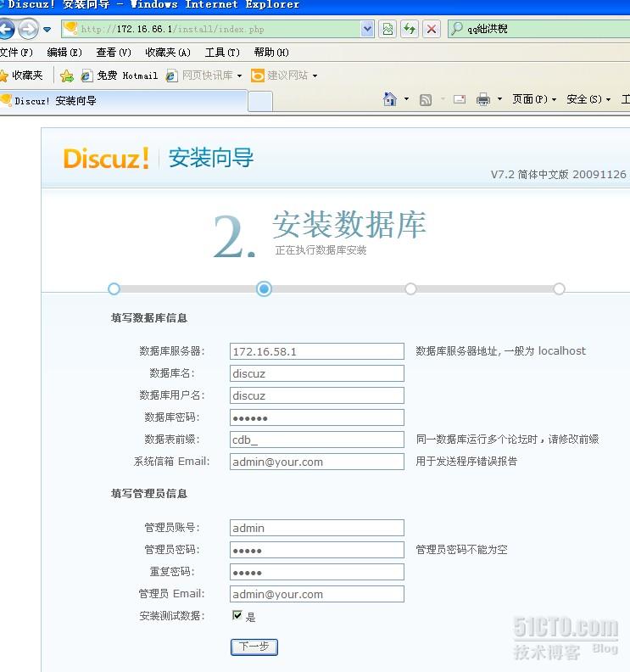The image size is (630, 672).
Task: Click the red Stop icon
Action: [x=432, y=29]
